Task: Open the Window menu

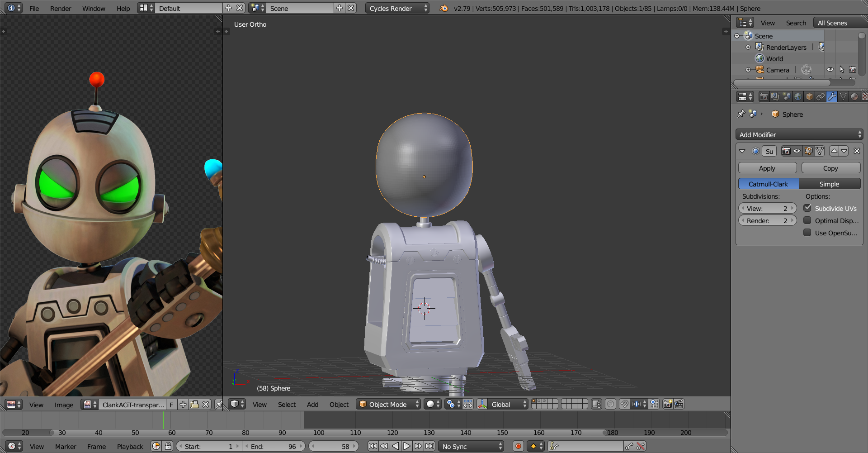Action: [94, 8]
